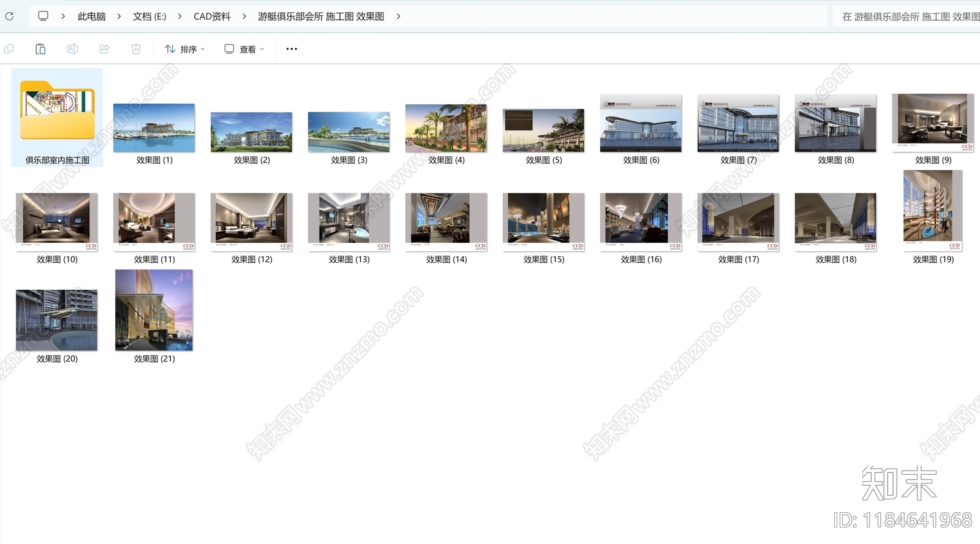Open the three-dots more options menu
980x544 pixels.
point(292,49)
